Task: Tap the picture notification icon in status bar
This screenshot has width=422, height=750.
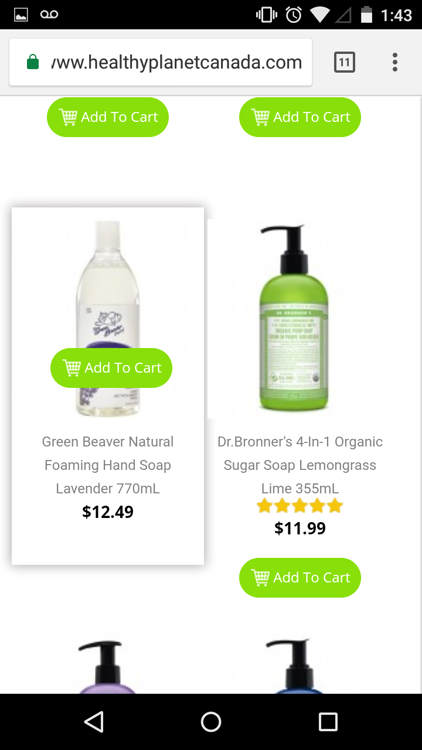Action: (21, 15)
